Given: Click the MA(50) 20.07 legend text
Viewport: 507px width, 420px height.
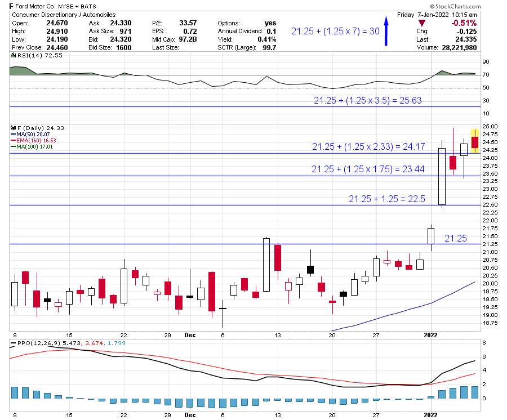Looking at the screenshot, I should 33,135.
